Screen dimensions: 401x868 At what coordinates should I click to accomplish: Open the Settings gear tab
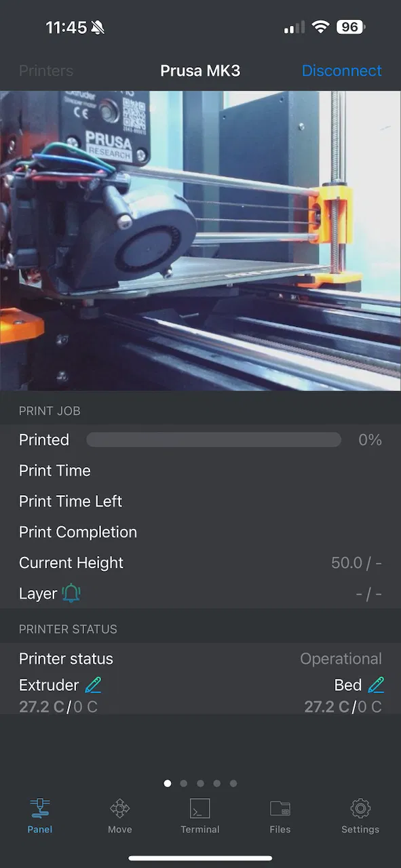(x=360, y=808)
